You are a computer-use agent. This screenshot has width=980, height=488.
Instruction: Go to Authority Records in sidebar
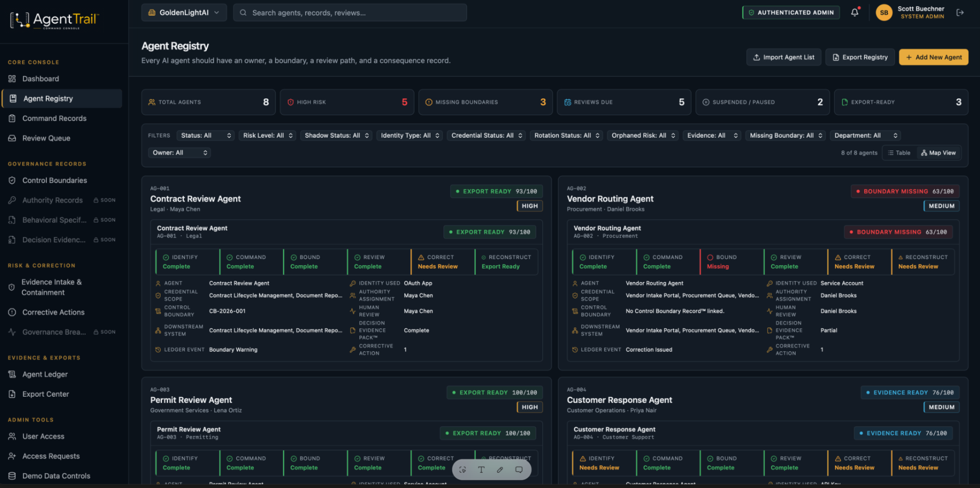point(62,200)
